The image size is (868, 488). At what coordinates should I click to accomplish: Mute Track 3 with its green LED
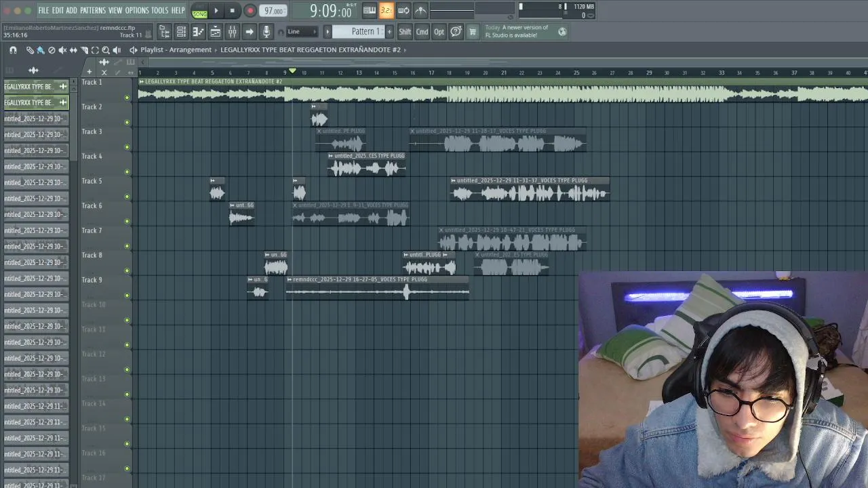click(127, 147)
